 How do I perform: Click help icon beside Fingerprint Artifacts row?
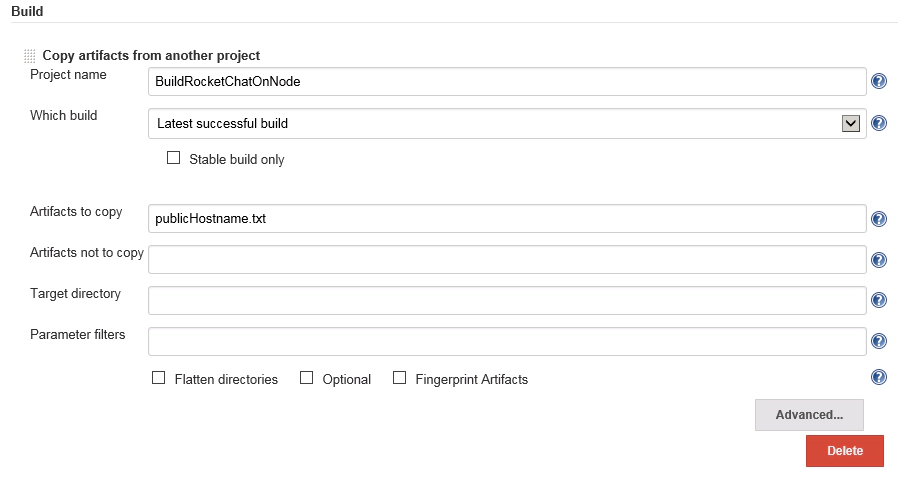click(x=879, y=377)
